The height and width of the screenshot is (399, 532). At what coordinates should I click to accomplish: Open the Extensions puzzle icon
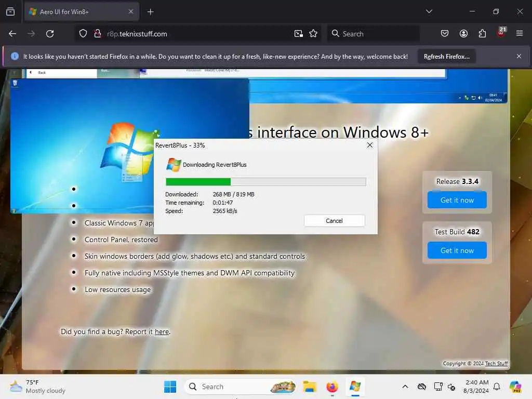(482, 34)
